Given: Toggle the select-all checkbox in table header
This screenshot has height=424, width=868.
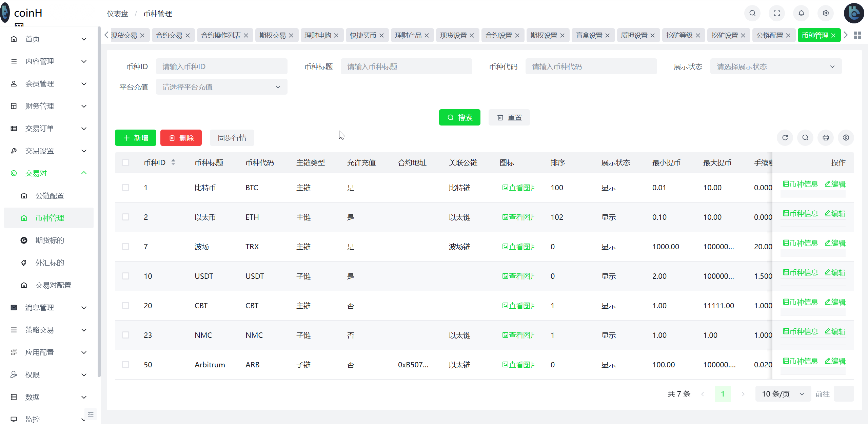Looking at the screenshot, I should click(x=126, y=162).
